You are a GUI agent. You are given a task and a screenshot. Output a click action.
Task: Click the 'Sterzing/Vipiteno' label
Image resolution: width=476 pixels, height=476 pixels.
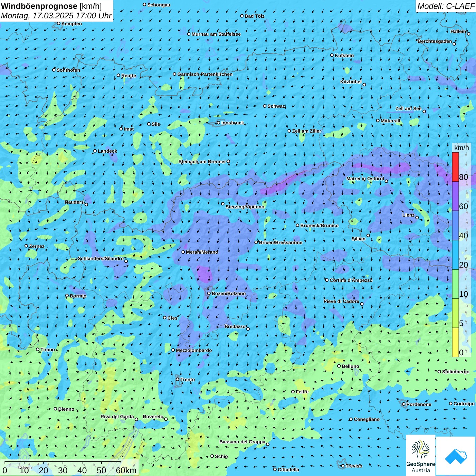[245, 207]
